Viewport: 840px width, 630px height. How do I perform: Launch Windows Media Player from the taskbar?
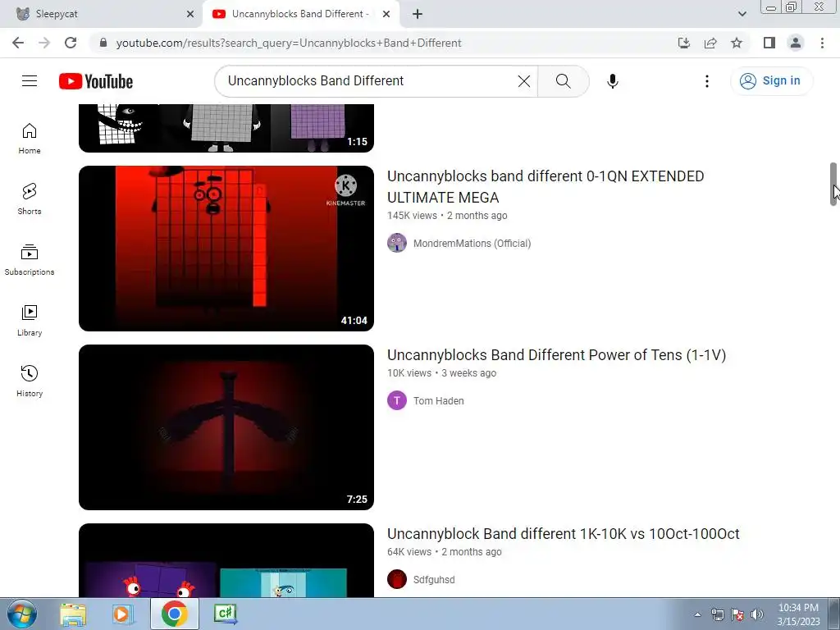124,614
